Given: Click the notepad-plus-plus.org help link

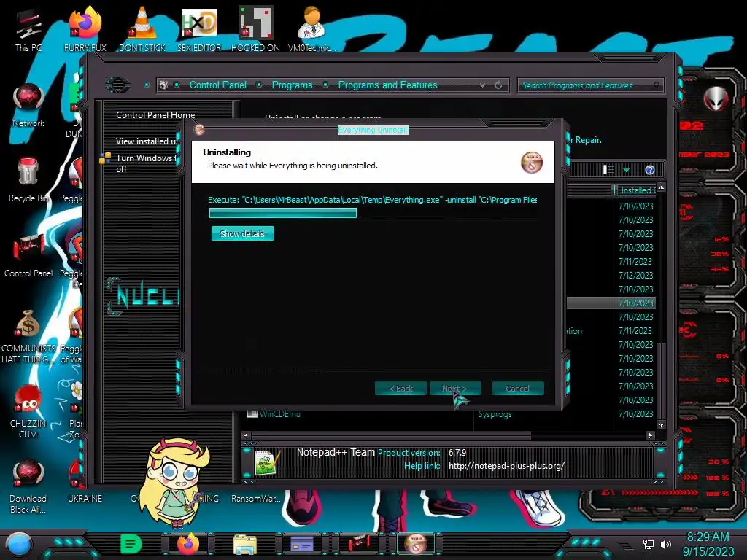Looking at the screenshot, I should coord(506,466).
